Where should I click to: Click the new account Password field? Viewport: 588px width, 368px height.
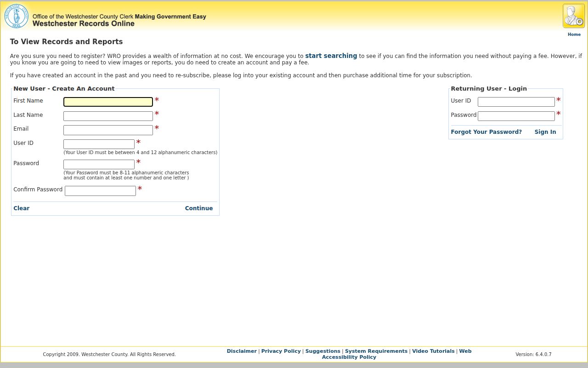(x=99, y=164)
